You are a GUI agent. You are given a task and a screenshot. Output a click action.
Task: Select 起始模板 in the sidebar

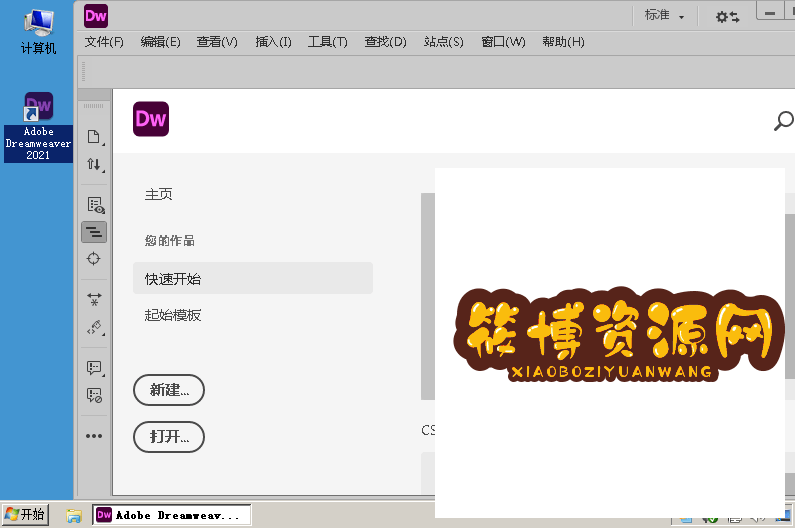[173, 315]
